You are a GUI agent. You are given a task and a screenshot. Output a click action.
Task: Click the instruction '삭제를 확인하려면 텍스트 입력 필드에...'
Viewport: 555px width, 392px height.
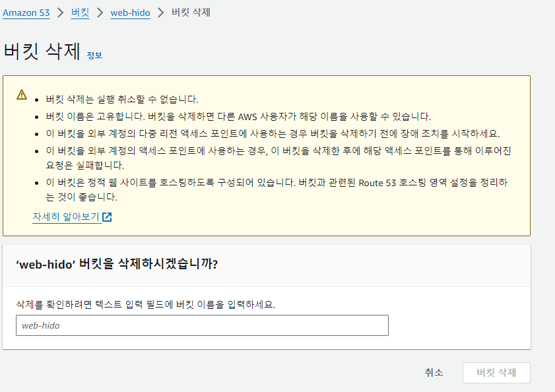tap(145, 304)
